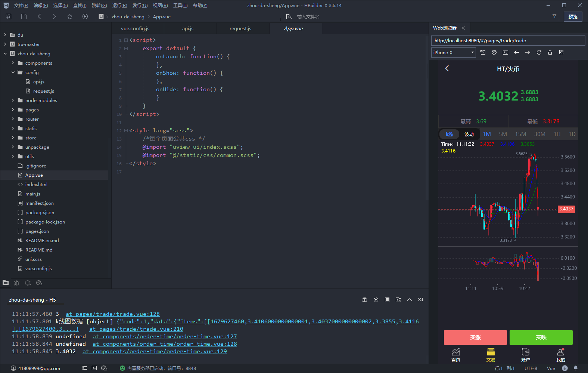The height and width of the screenshot is (373, 588).
Task: Go back in the built-in web browser
Action: (x=517, y=52)
